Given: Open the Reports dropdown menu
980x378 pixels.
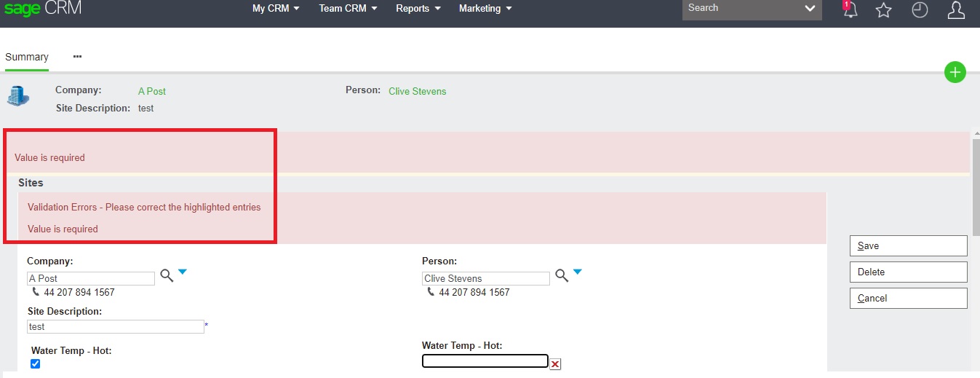Looking at the screenshot, I should pyautogui.click(x=418, y=9).
